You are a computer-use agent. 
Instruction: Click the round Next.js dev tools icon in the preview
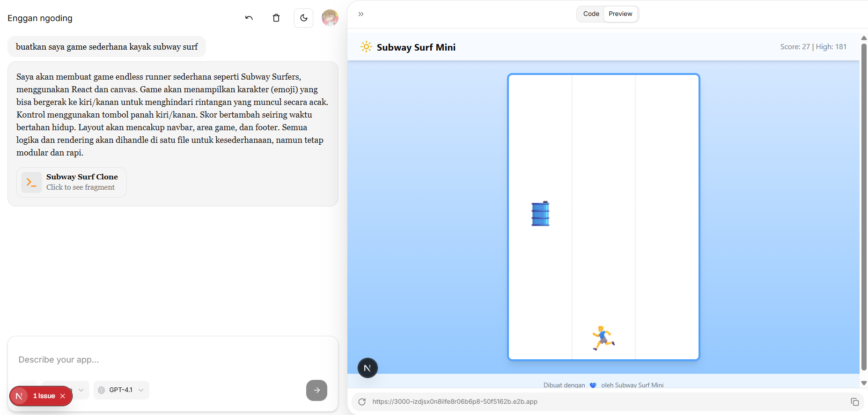[x=368, y=368]
